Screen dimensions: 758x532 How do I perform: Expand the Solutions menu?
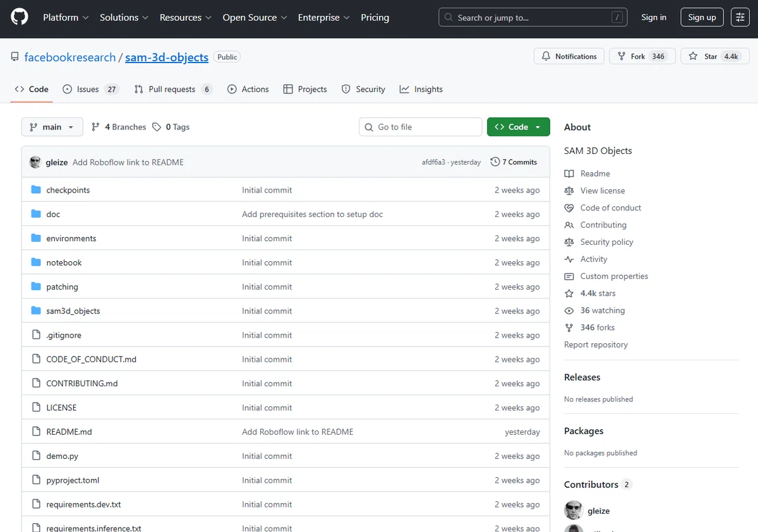click(124, 17)
